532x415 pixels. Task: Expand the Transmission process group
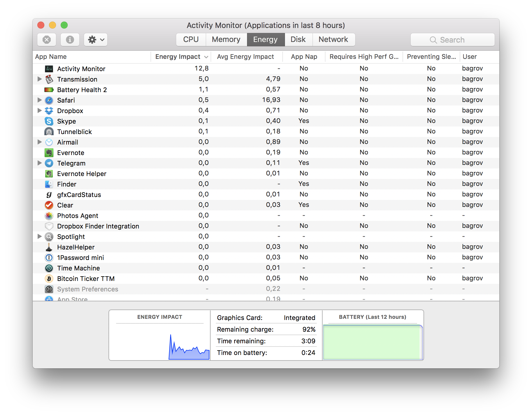click(40, 79)
